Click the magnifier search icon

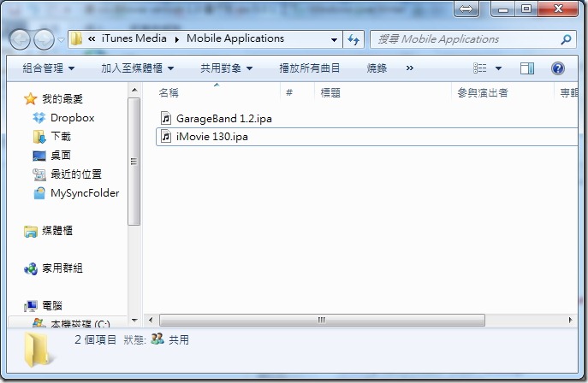tap(567, 39)
